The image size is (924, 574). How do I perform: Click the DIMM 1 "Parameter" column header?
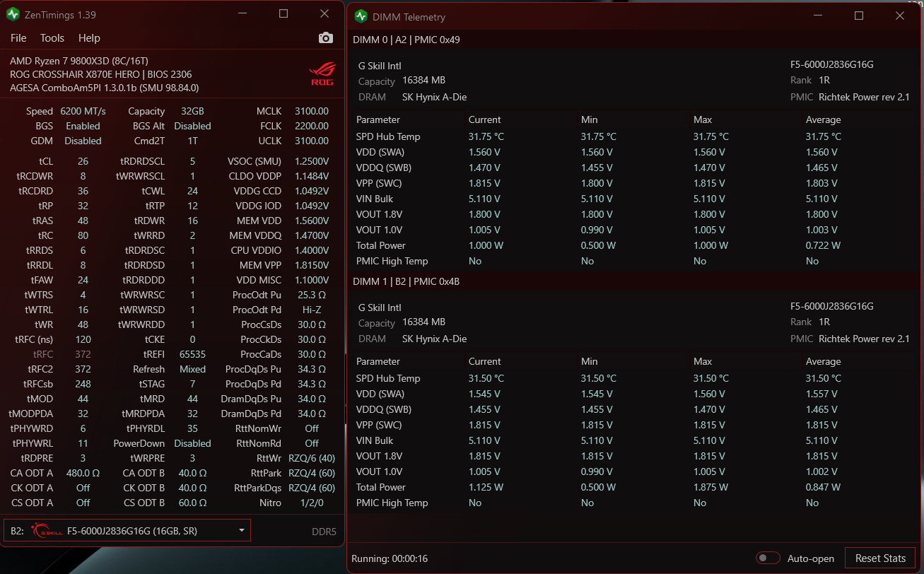(x=378, y=361)
